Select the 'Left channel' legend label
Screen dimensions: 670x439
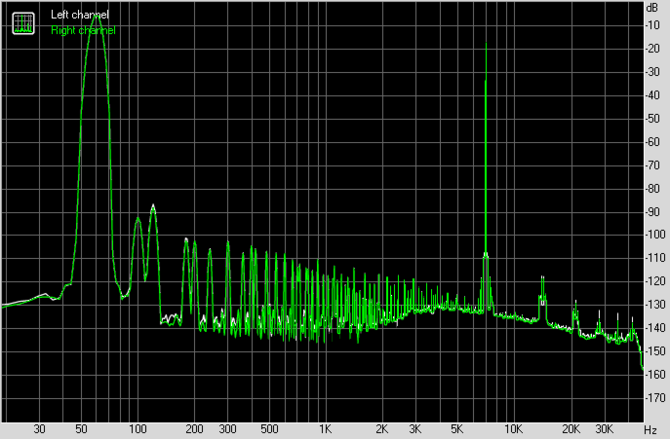click(x=79, y=15)
